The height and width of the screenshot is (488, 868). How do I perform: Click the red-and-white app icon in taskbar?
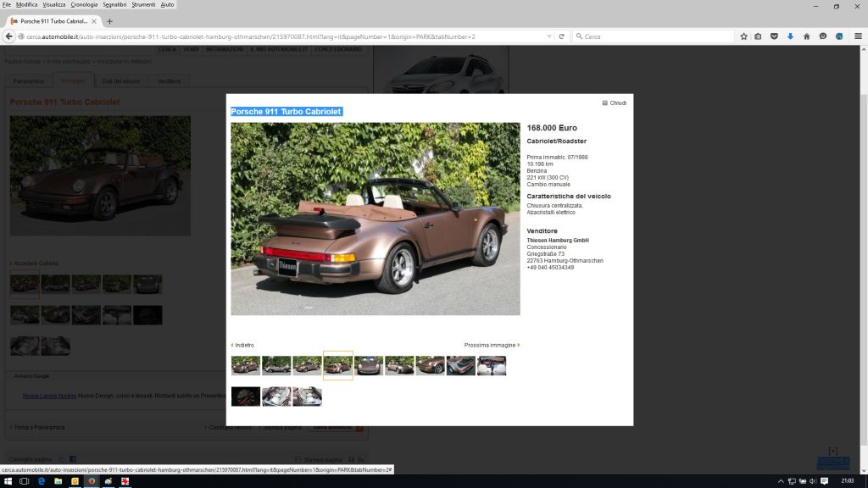point(125,481)
